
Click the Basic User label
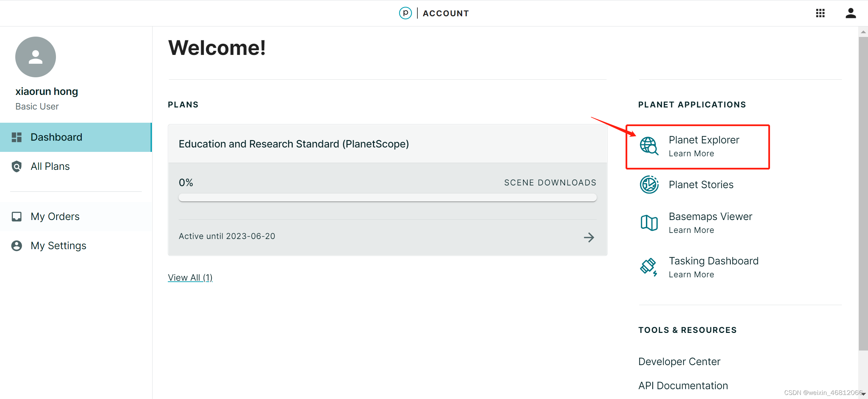coord(37,106)
